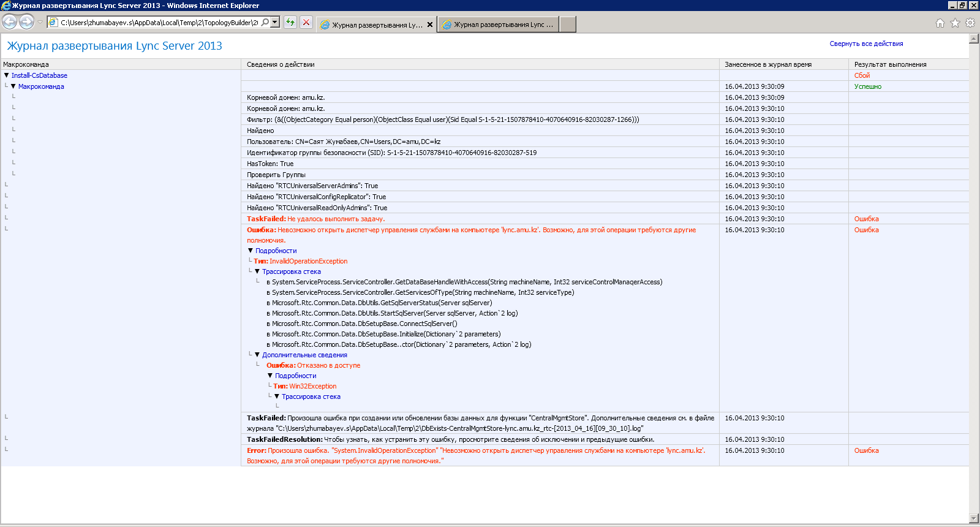Open Favorites with the star icon
Viewport: 980px width, 527px height.
coord(955,23)
